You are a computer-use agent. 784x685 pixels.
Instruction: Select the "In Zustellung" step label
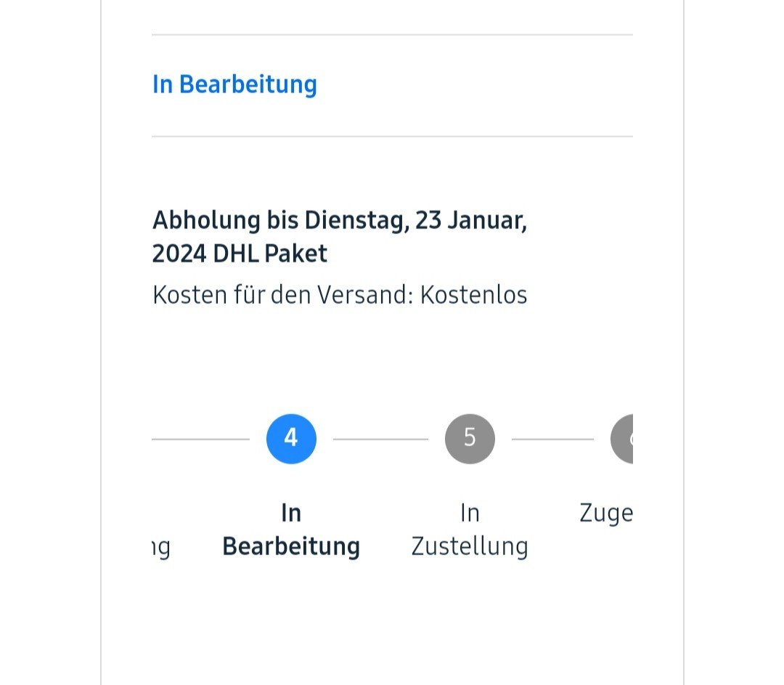tap(470, 530)
